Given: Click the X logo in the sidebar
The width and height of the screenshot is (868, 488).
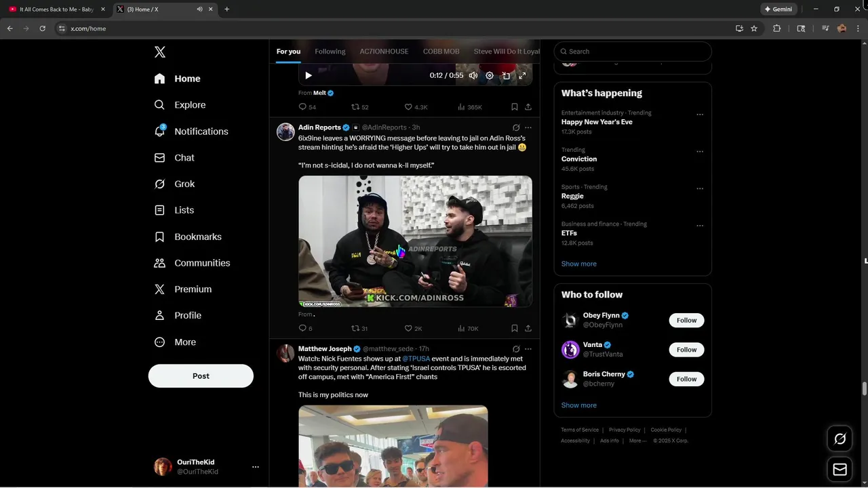Looking at the screenshot, I should pyautogui.click(x=159, y=52).
